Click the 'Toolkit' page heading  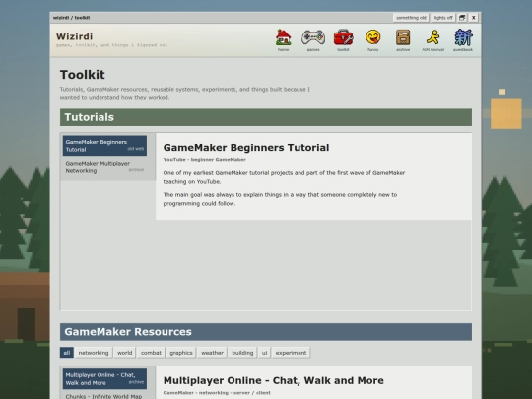pos(83,75)
